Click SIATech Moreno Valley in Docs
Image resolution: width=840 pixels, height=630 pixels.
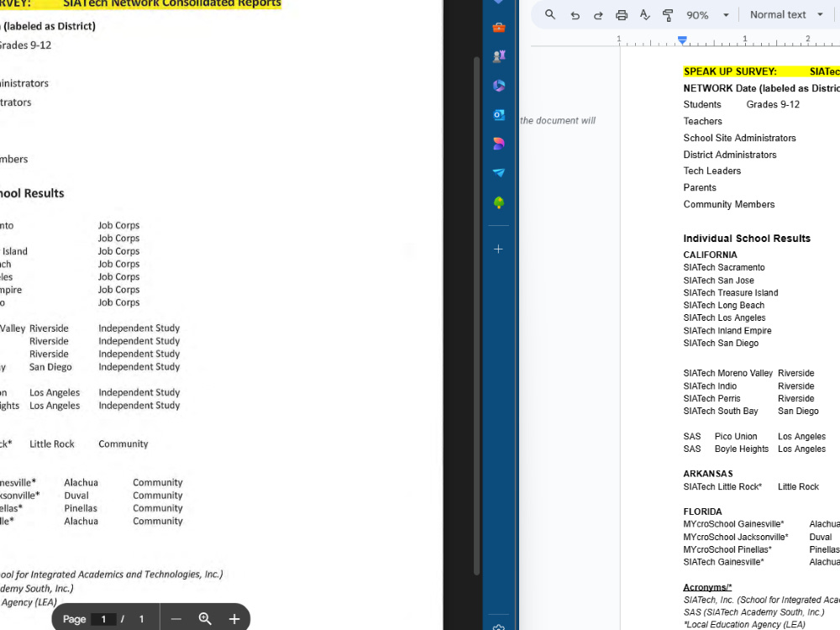(727, 373)
